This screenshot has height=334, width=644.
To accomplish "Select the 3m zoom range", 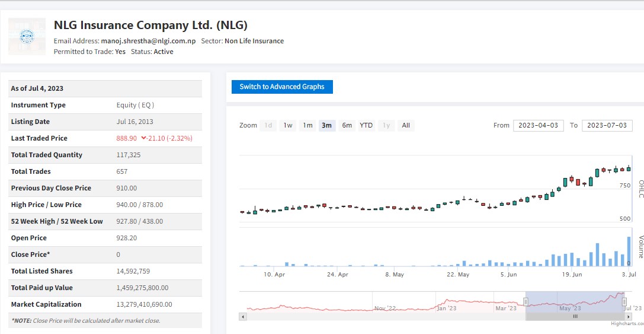I will tap(326, 125).
